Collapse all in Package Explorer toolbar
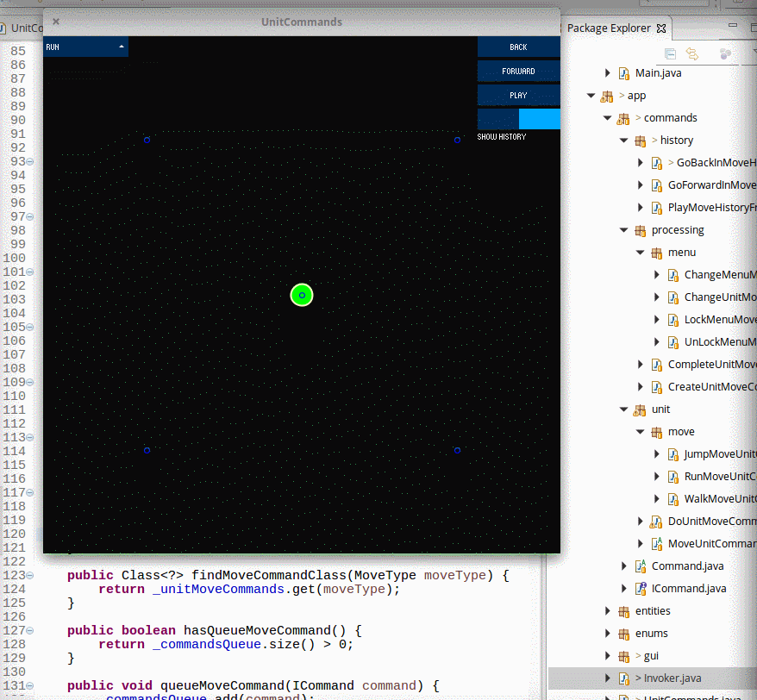The image size is (757, 700). click(x=670, y=53)
